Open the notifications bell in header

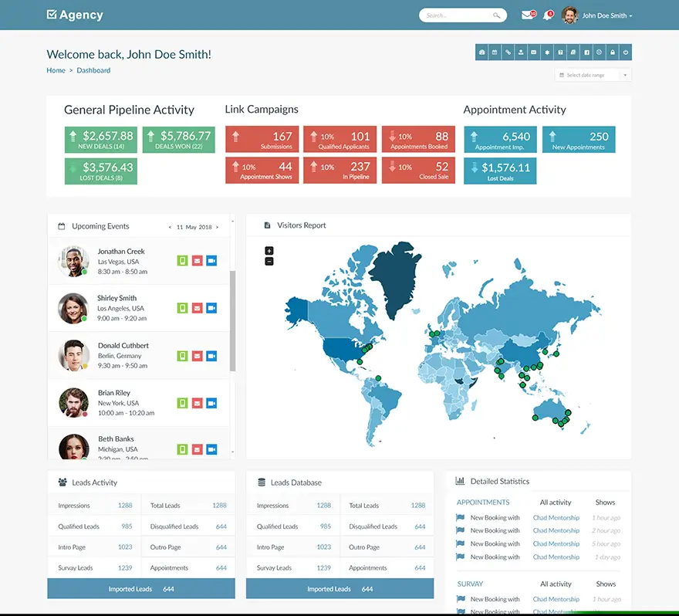[548, 15]
